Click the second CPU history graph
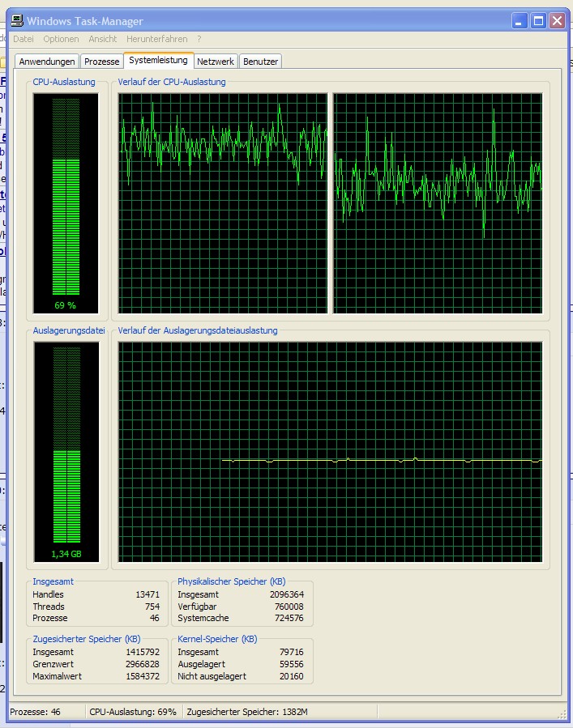Image resolution: width=573 pixels, height=728 pixels. pyautogui.click(x=438, y=203)
